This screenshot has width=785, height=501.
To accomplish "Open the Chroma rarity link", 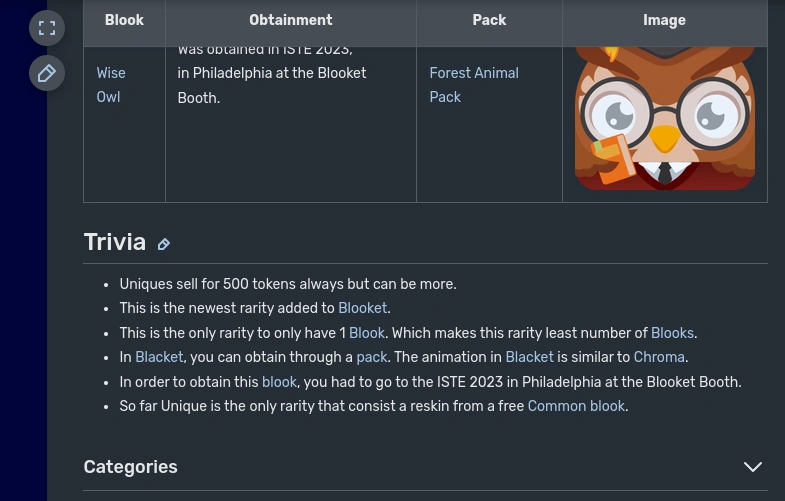I will (659, 357).
